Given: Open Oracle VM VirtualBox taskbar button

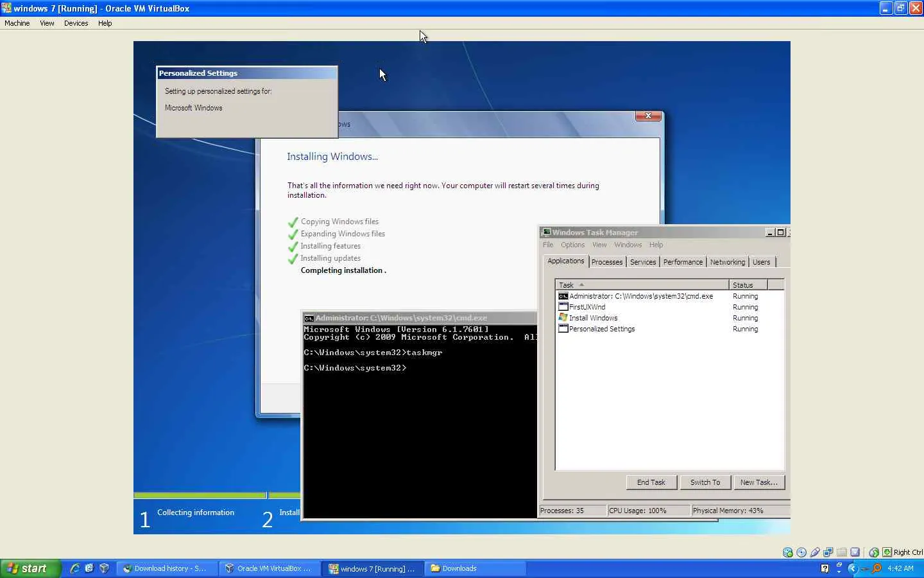Looking at the screenshot, I should click(269, 568).
